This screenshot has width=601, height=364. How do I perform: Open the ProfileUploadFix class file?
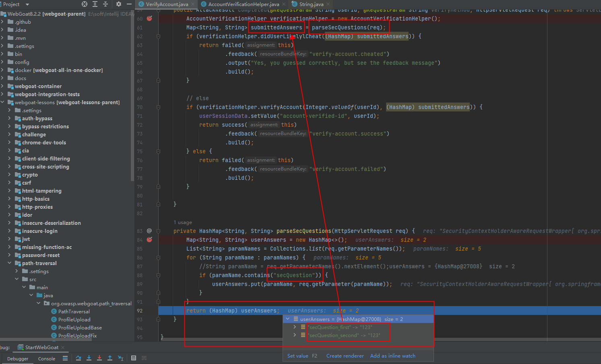point(78,335)
